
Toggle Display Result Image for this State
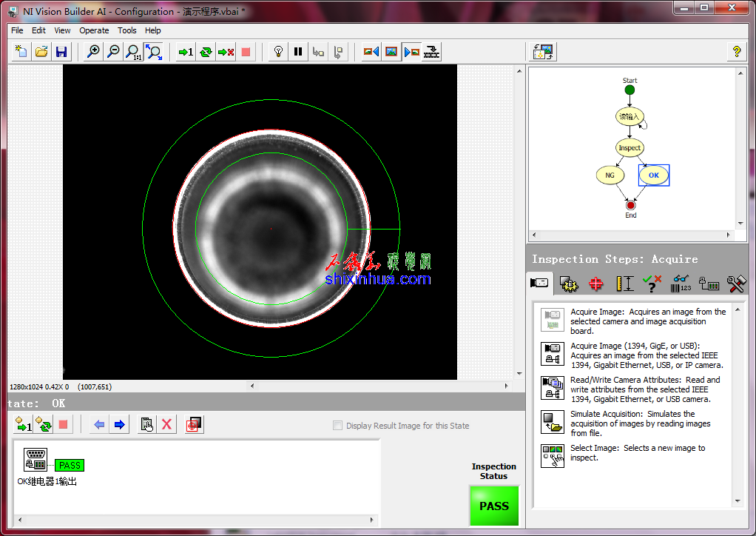[x=338, y=426]
